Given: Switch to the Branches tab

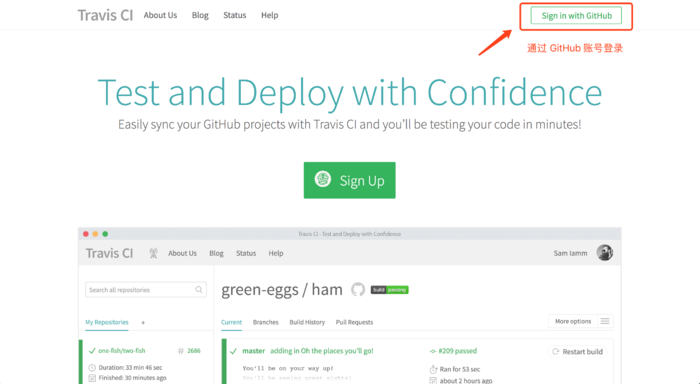Looking at the screenshot, I should tap(266, 322).
